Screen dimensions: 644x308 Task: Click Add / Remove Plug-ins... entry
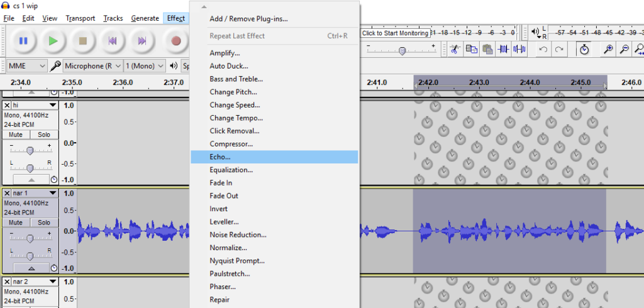pos(248,19)
